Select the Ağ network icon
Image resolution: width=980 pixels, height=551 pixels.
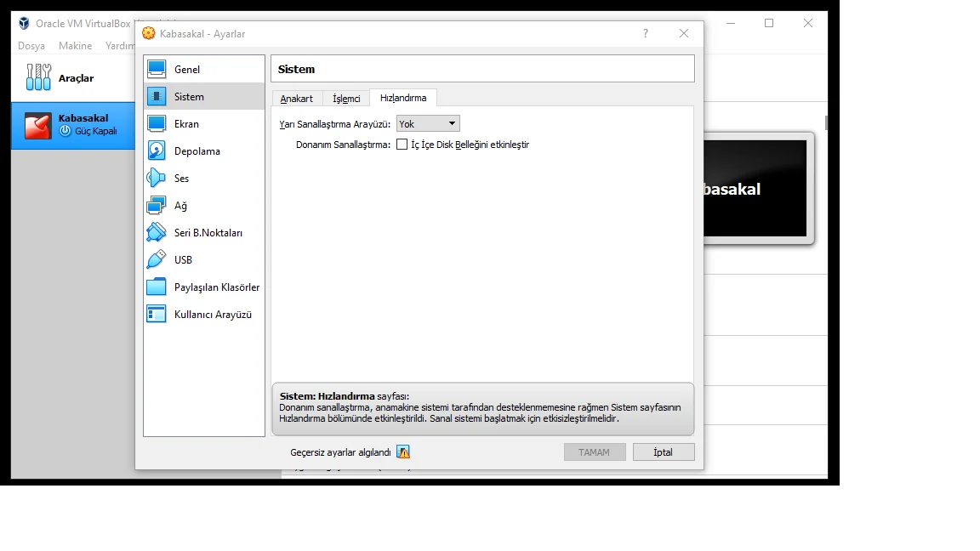tap(157, 205)
